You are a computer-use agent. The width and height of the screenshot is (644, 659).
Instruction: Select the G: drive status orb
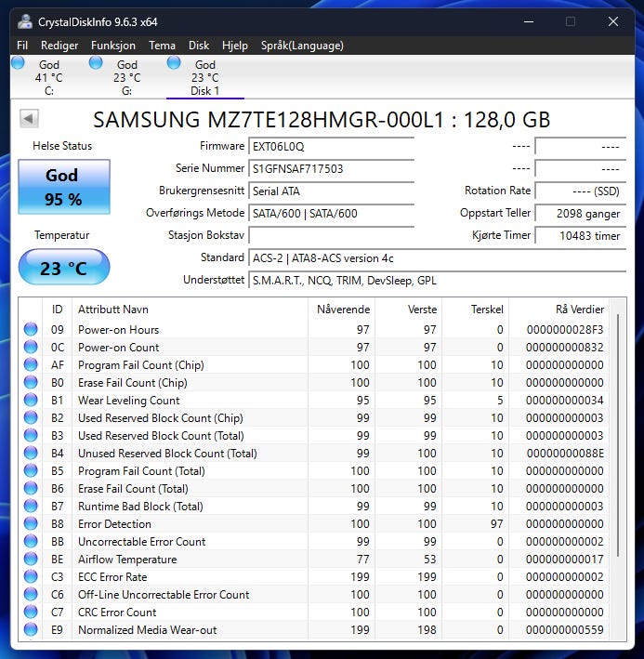pyautogui.click(x=96, y=63)
